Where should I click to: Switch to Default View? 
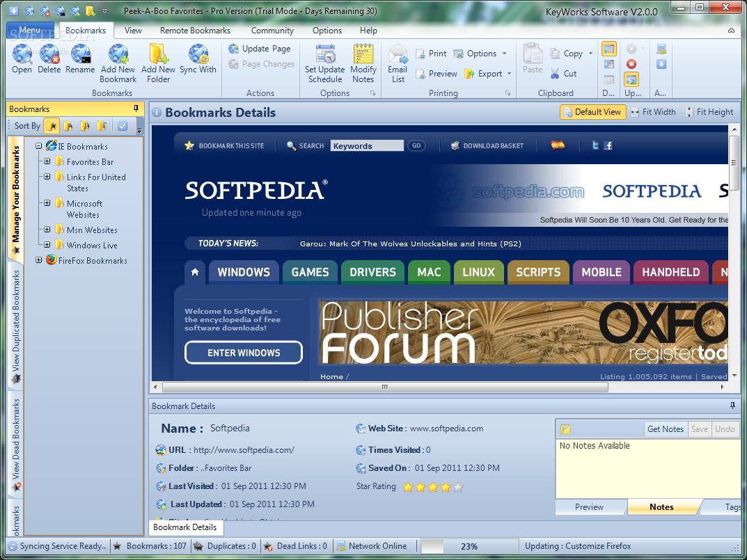(x=593, y=112)
